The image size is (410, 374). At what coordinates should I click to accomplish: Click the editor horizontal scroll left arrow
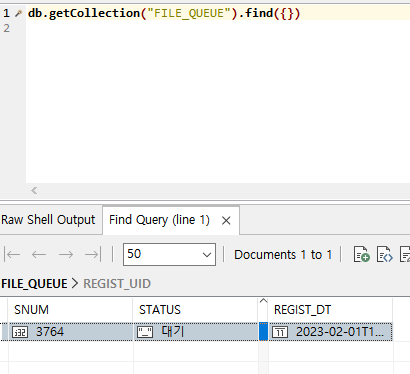(34, 191)
